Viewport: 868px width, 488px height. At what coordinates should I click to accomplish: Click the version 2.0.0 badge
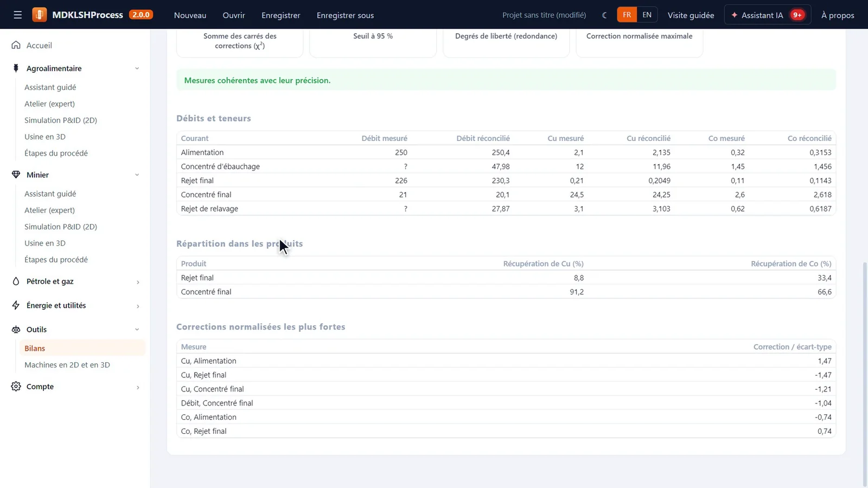click(141, 15)
